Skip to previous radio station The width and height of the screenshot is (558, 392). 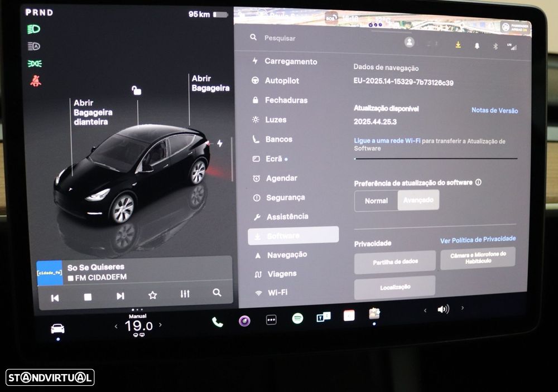pos(55,298)
